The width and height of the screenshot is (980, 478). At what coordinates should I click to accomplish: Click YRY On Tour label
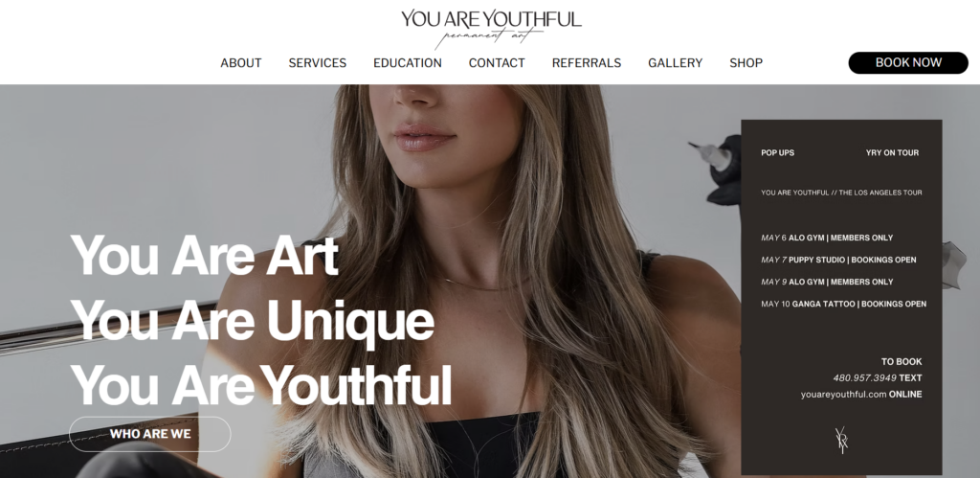(892, 152)
